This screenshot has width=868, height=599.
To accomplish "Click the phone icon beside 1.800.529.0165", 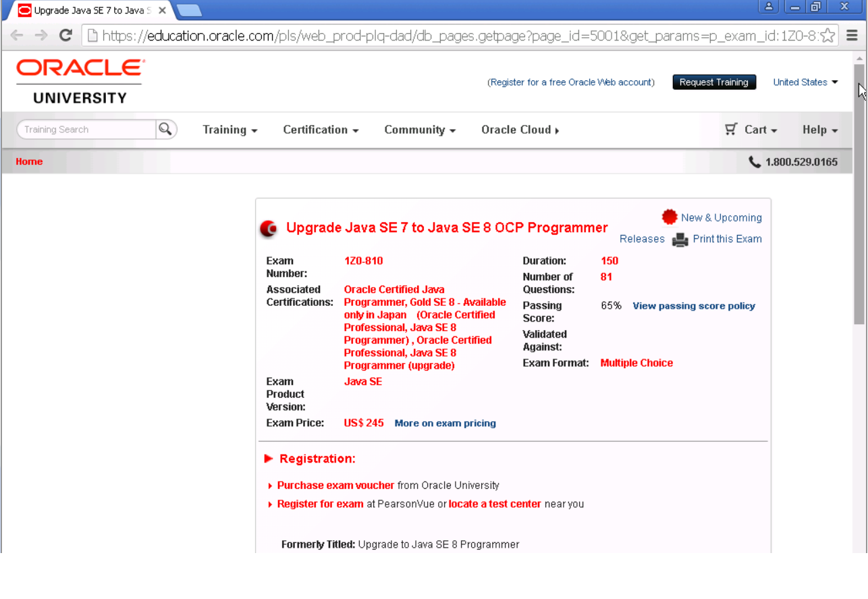I will coord(755,162).
